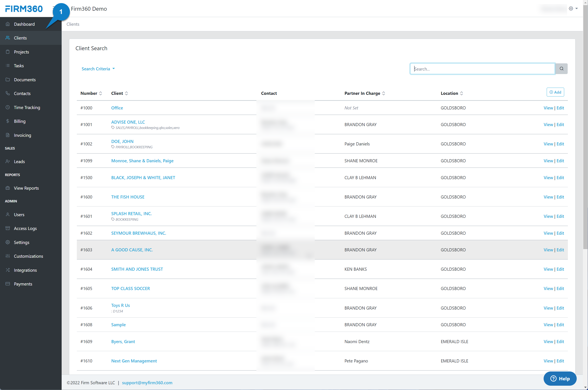Image resolution: width=588 pixels, height=390 pixels.
Task: Open the Integrations admin page
Action: click(25, 270)
